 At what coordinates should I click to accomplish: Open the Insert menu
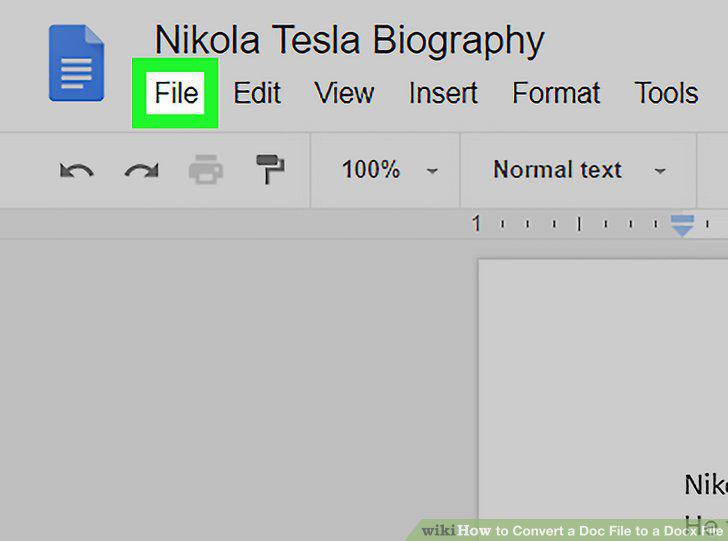(443, 93)
